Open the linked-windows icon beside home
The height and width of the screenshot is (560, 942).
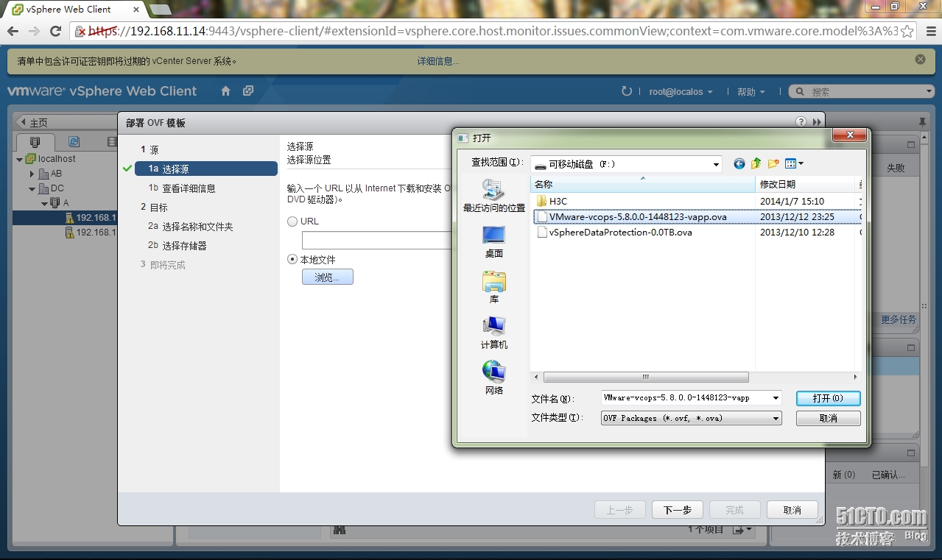pyautogui.click(x=248, y=91)
